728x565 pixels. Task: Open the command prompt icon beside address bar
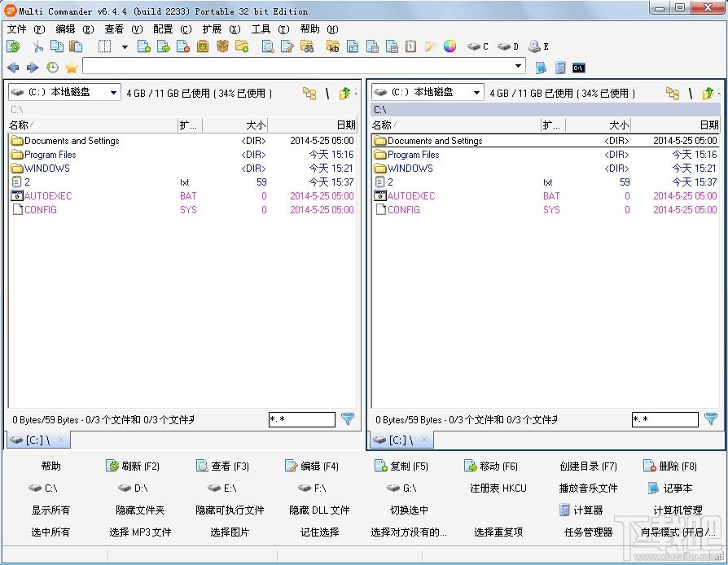click(578, 68)
